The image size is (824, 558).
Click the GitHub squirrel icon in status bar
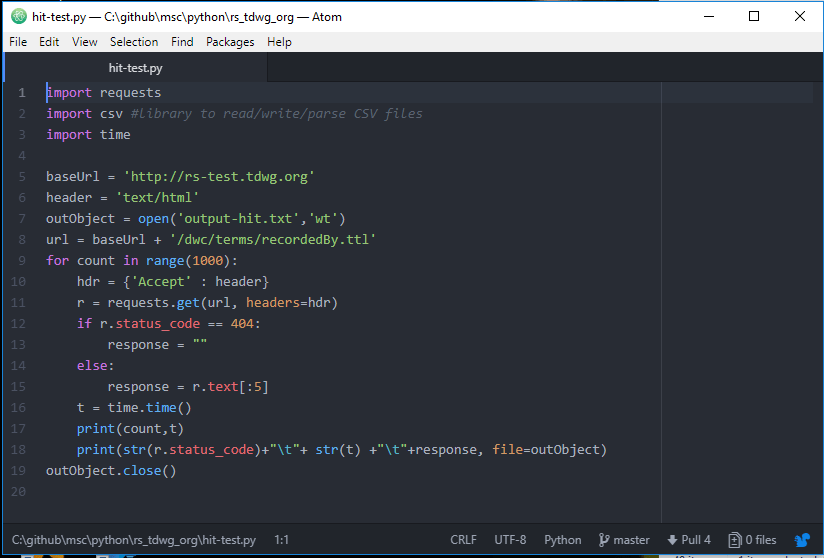pyautogui.click(x=802, y=540)
